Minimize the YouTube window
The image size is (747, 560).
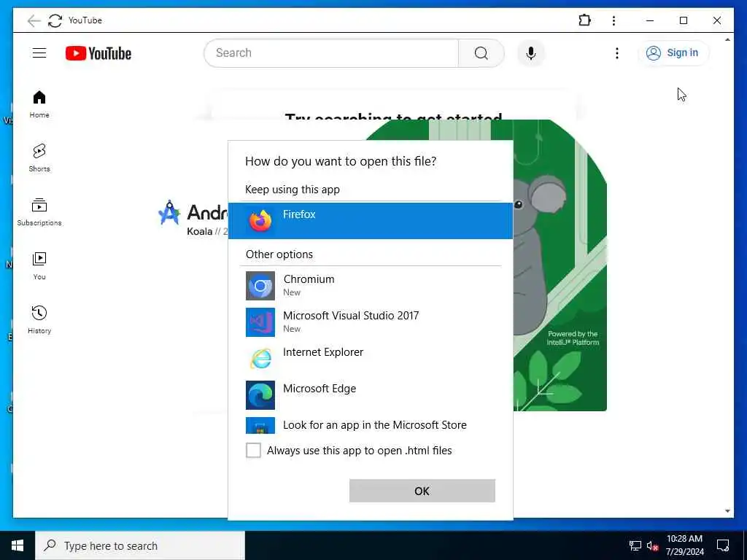click(x=650, y=20)
